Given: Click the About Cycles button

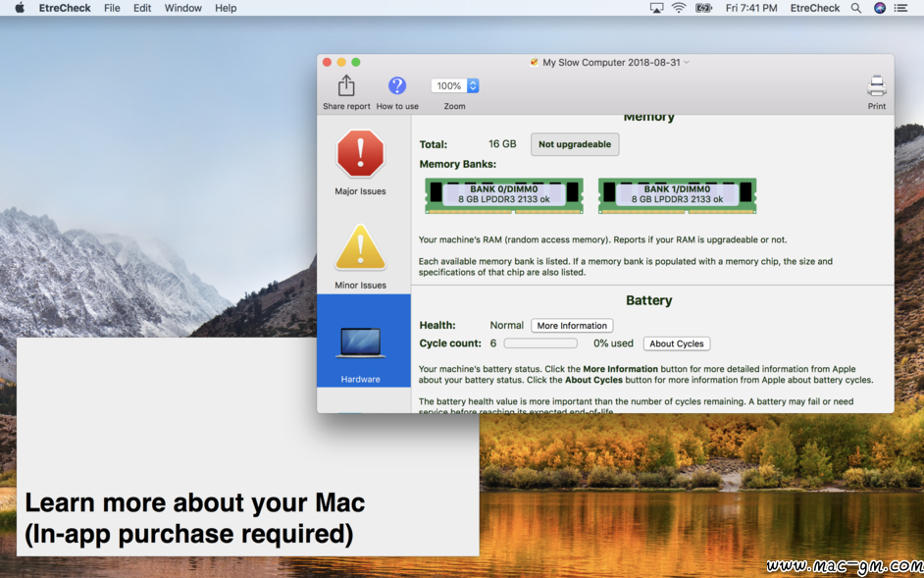Looking at the screenshot, I should pyautogui.click(x=677, y=343).
